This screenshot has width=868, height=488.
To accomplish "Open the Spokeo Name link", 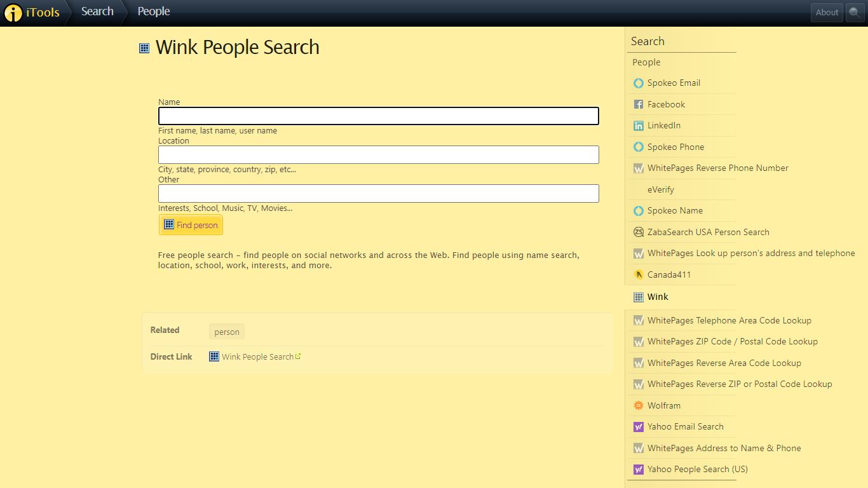I will tap(675, 210).
